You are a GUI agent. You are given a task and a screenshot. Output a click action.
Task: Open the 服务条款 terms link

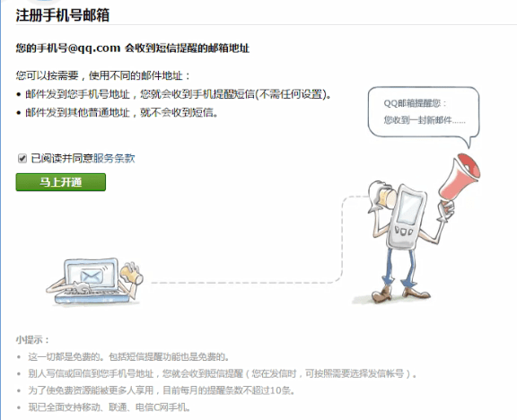(114, 158)
